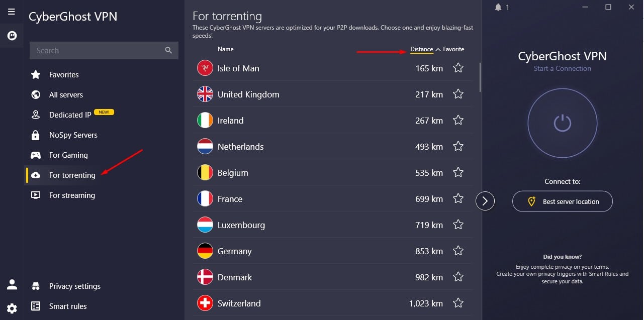Open the For streaming section

[72, 195]
